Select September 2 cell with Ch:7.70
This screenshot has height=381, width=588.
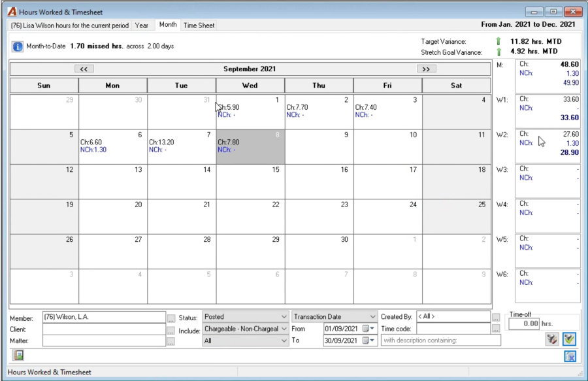(319, 112)
